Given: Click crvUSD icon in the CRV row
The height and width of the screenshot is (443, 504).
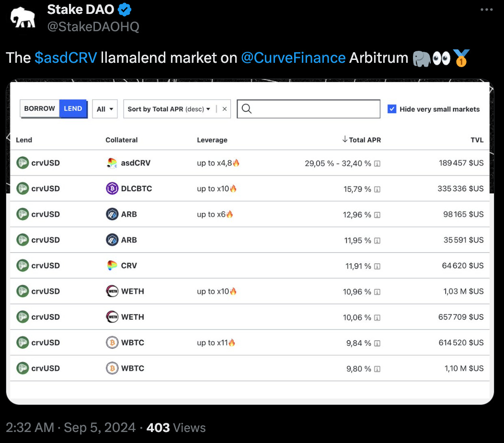Looking at the screenshot, I should [23, 266].
